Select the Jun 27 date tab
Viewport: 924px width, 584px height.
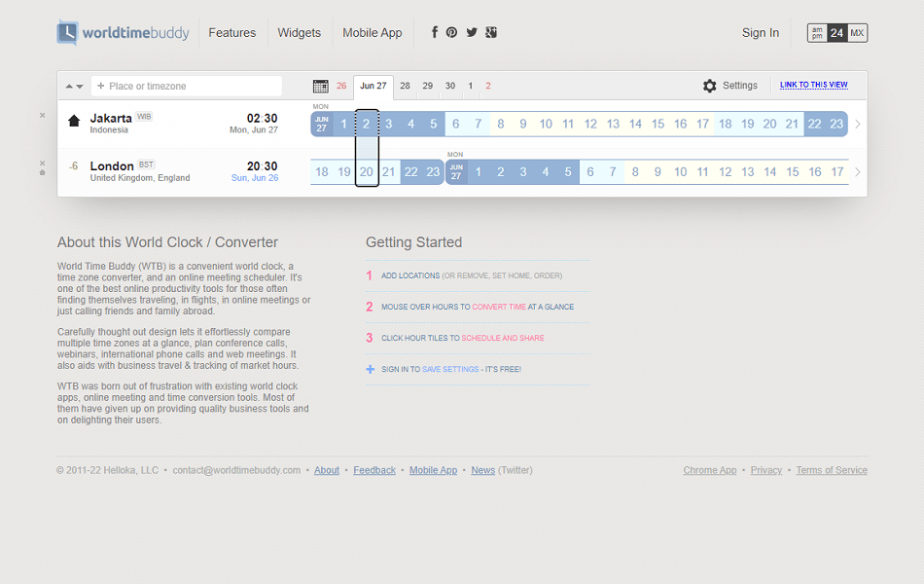click(x=373, y=87)
